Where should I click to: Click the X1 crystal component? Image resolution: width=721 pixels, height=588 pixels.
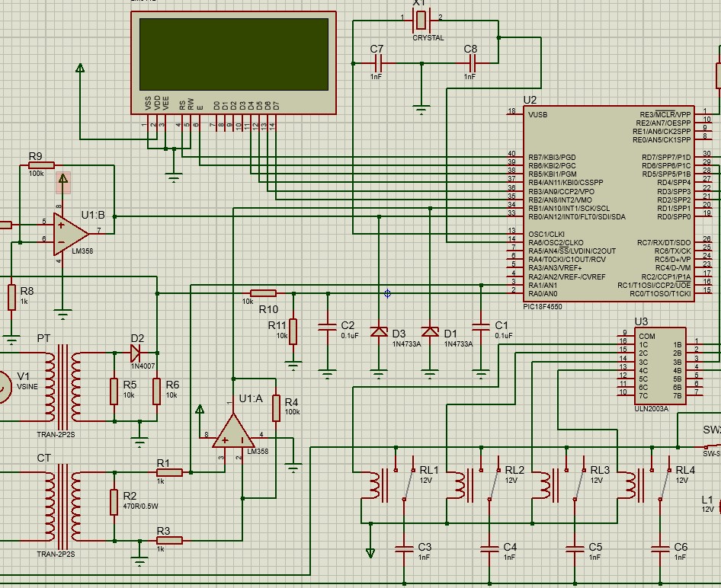point(421,21)
